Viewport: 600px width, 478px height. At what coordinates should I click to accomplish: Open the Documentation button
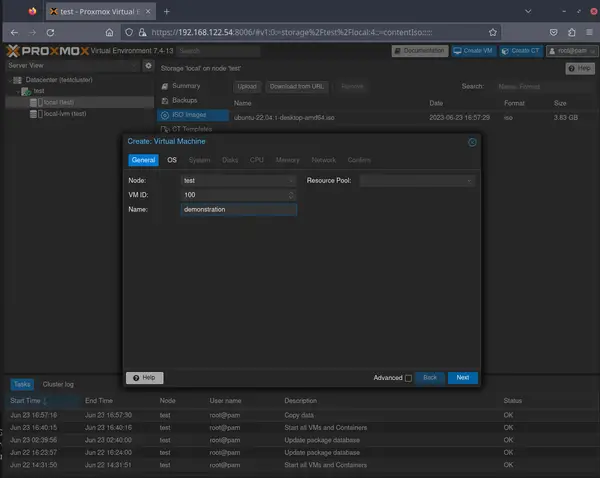click(420, 51)
